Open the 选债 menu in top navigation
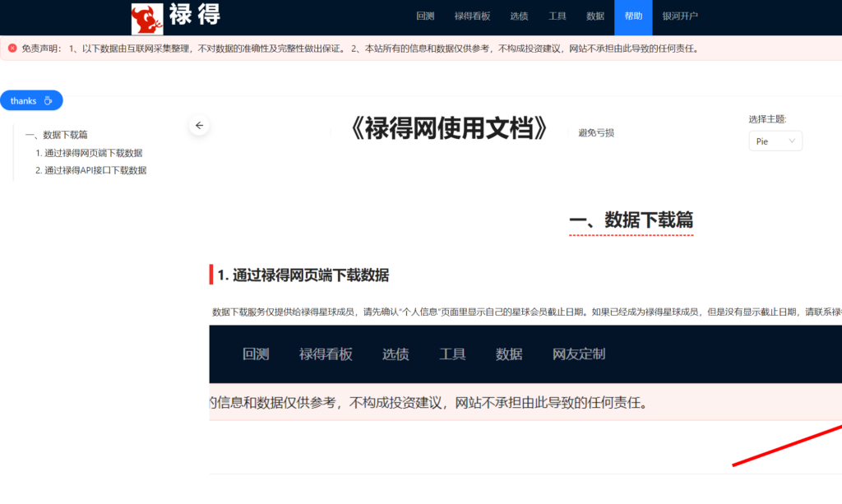The image size is (842, 504). (x=519, y=16)
